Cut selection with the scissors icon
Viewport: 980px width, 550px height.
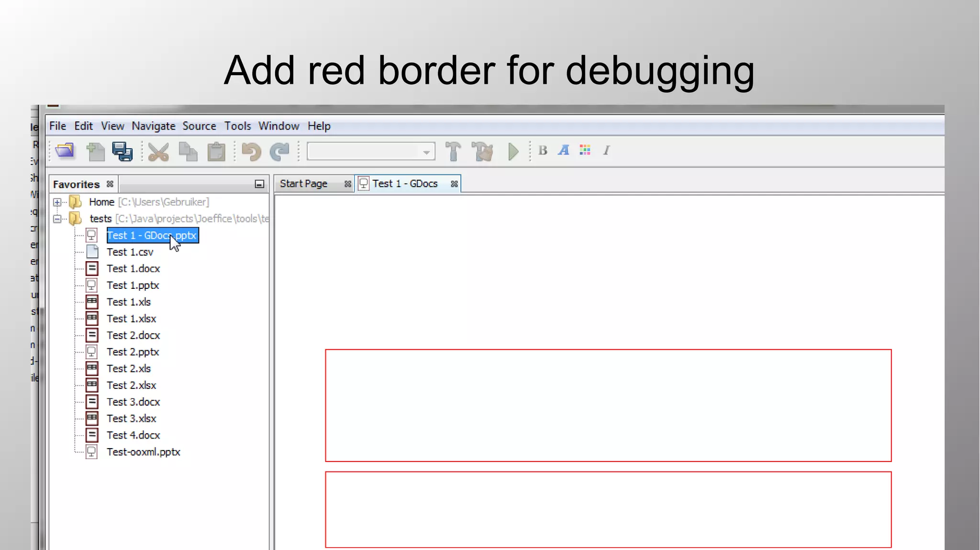(x=158, y=152)
